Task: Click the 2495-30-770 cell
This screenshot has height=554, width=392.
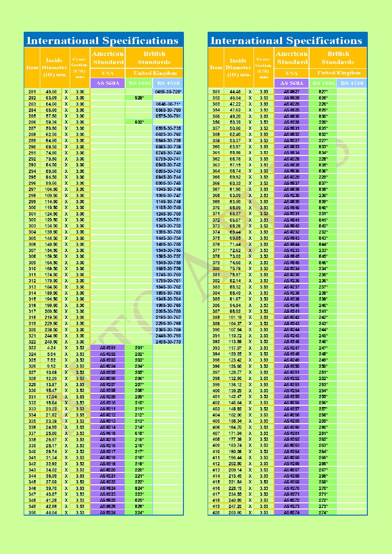Action: click(168, 342)
